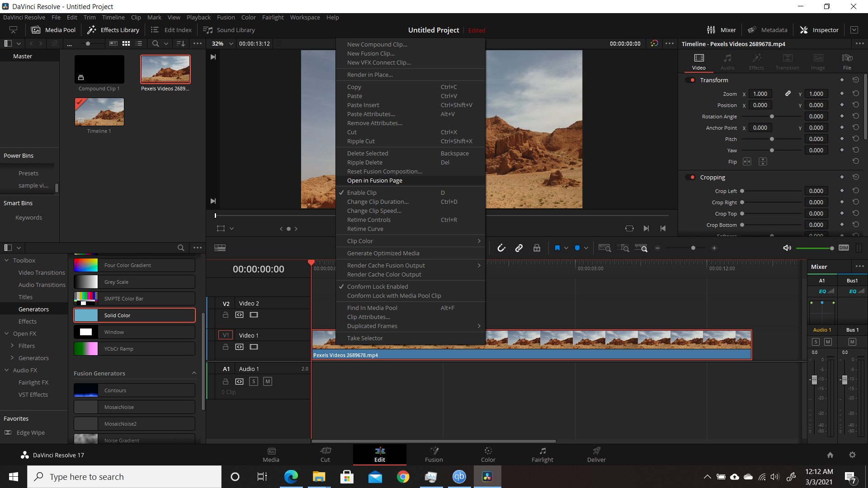Toggle timeline snapping magnet icon
The height and width of the screenshot is (488, 868).
click(501, 248)
